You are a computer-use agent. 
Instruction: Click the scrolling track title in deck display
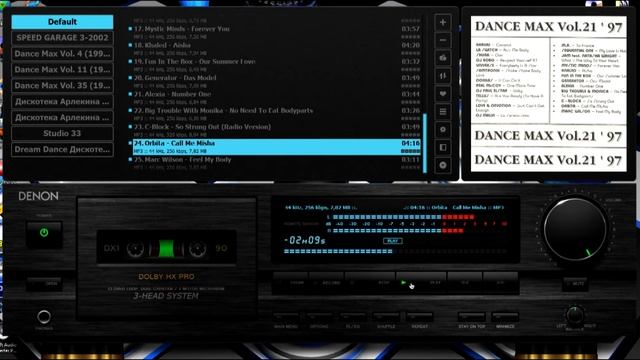coord(453,207)
